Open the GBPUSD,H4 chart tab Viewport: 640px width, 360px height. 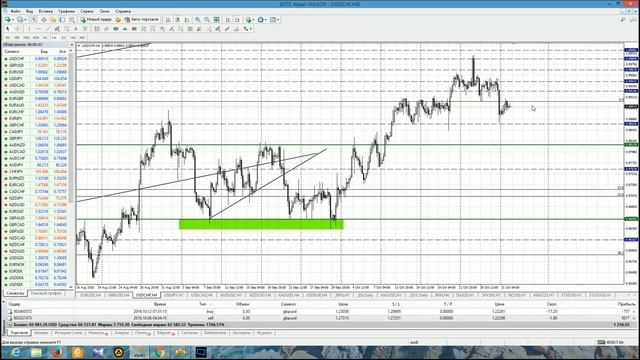(118, 295)
